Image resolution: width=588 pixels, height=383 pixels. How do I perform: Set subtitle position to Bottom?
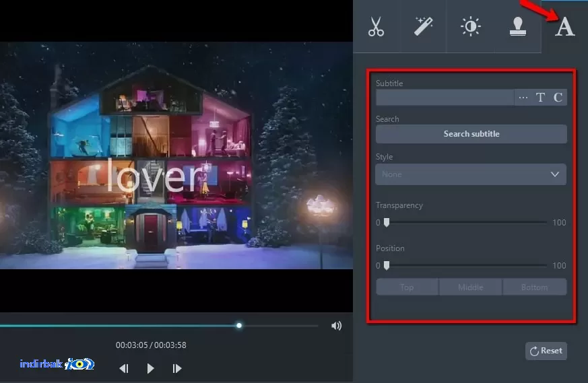coord(534,287)
